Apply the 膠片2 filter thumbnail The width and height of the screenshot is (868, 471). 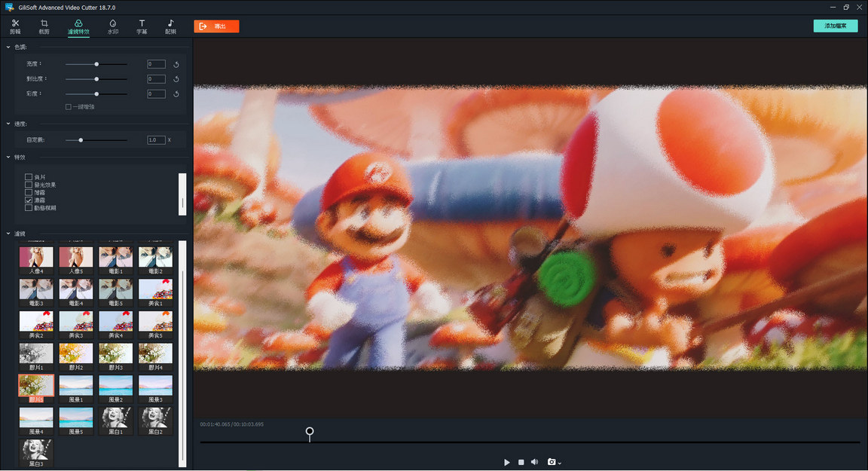pos(76,356)
